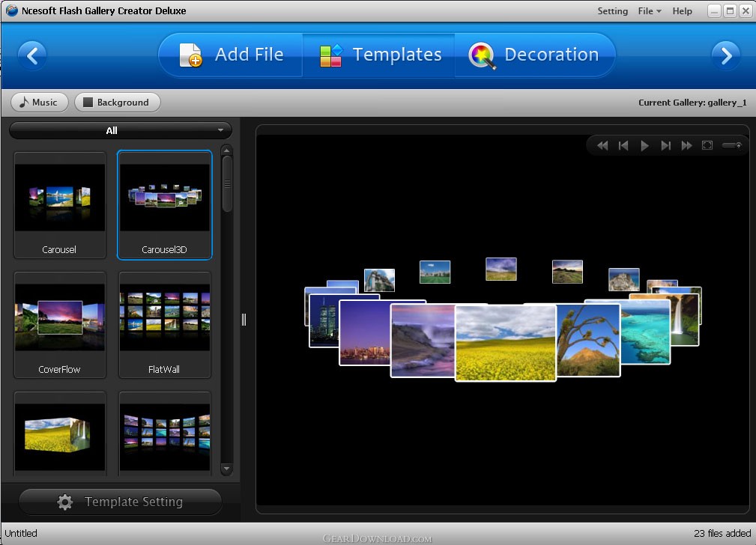Viewport: 756px width, 545px height.
Task: Click the rewind playback control
Action: pyautogui.click(x=602, y=145)
